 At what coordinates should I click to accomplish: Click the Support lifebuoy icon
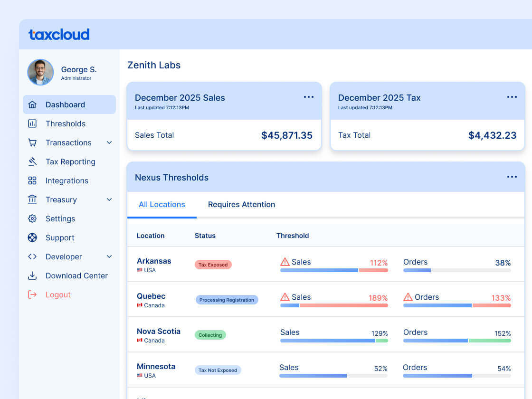(x=32, y=237)
